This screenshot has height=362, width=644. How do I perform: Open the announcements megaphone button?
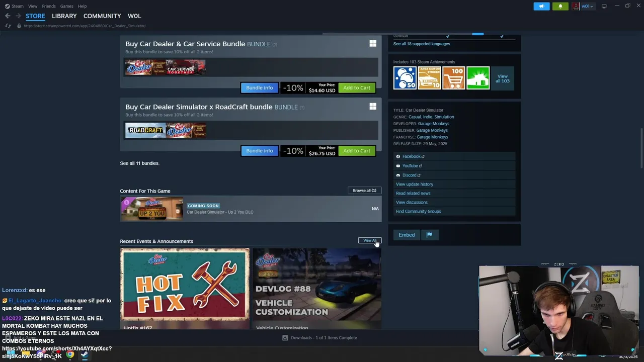[541, 6]
